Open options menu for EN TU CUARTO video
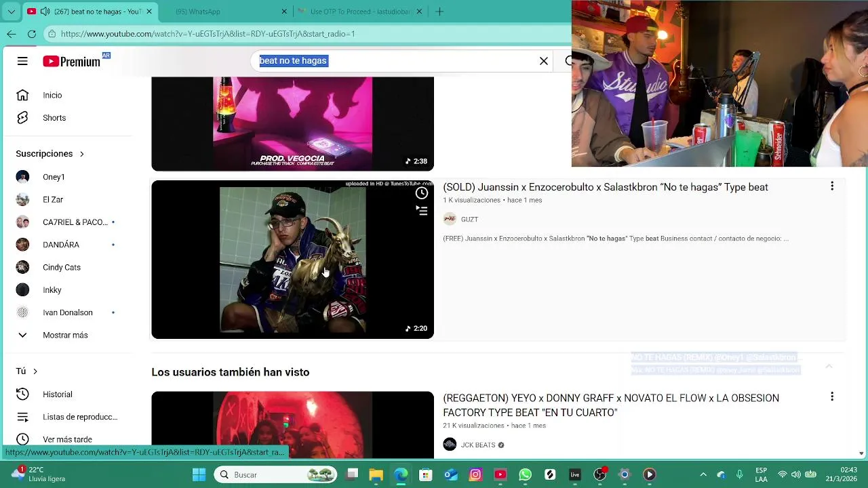The width and height of the screenshot is (868, 488). click(832, 396)
